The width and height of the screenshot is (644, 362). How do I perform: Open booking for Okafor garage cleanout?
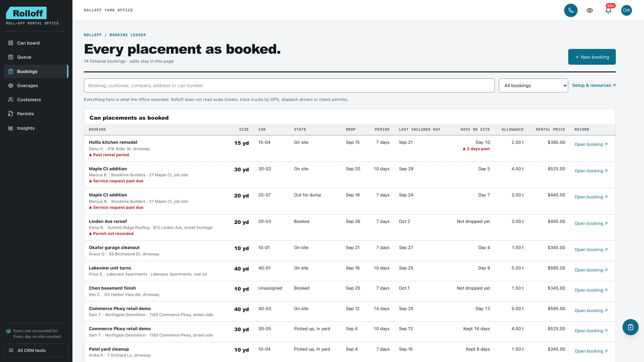coord(591,250)
